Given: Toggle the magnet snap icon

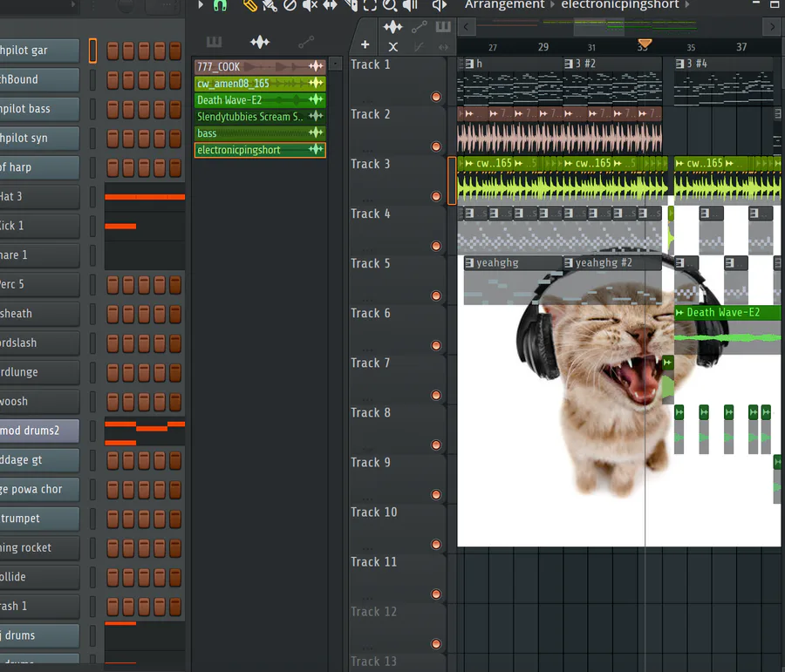Looking at the screenshot, I should 220,5.
